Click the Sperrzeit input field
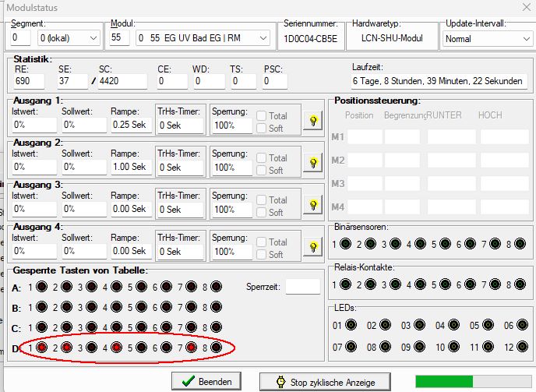 tap(302, 286)
